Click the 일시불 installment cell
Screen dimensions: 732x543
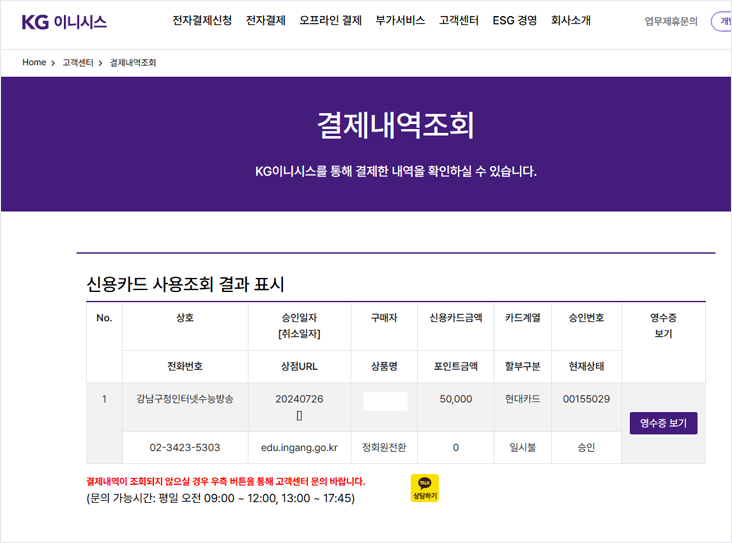(x=522, y=447)
